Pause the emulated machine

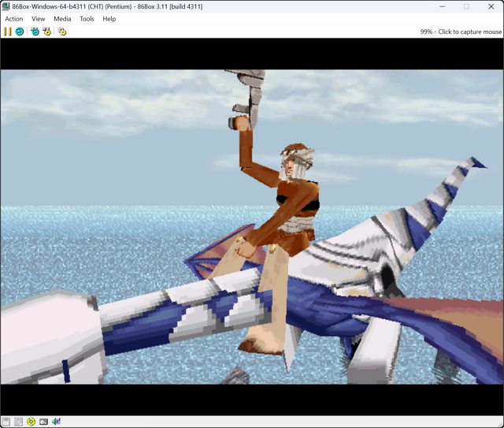pyautogui.click(x=7, y=32)
